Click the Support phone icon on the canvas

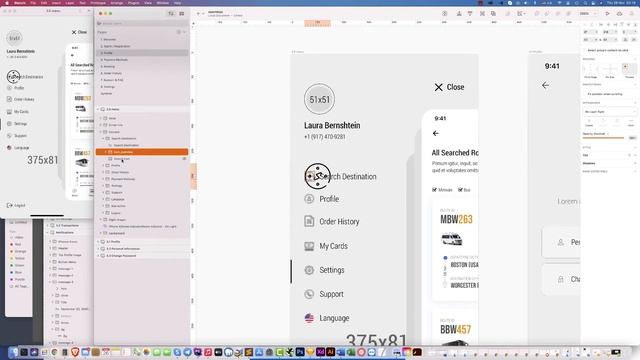coord(309,294)
